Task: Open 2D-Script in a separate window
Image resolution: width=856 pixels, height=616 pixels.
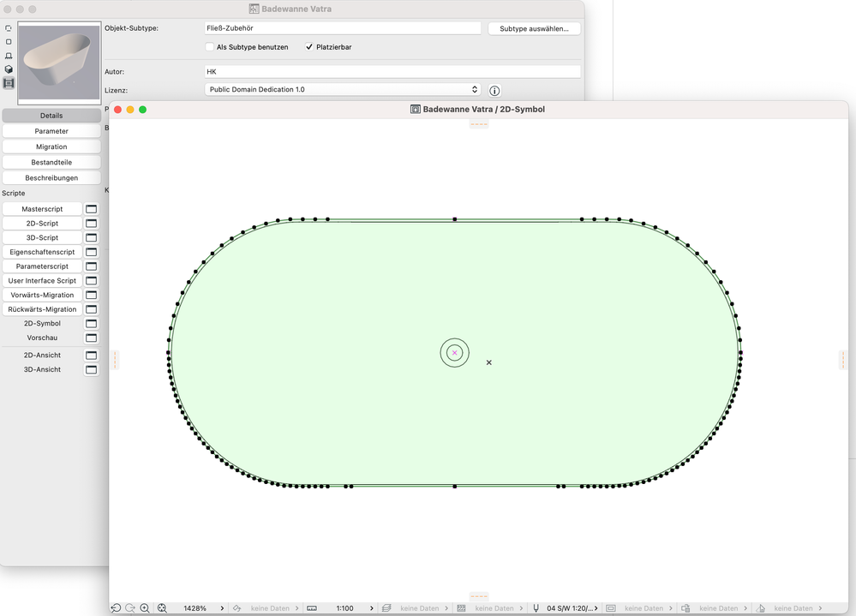Action: coord(92,224)
